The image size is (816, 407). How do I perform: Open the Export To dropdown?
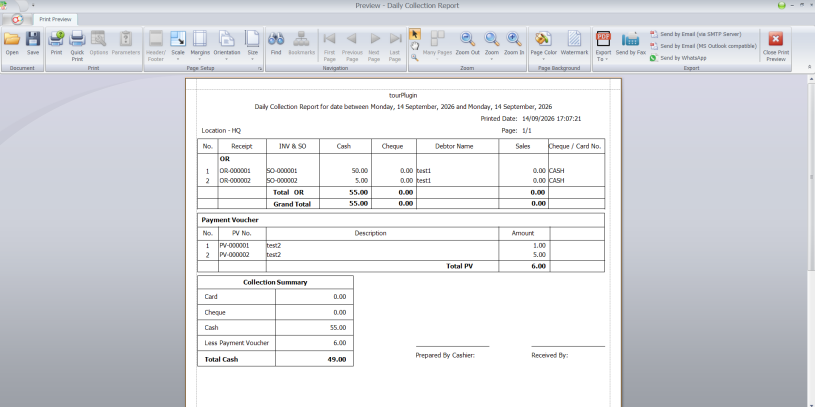pyautogui.click(x=604, y=46)
